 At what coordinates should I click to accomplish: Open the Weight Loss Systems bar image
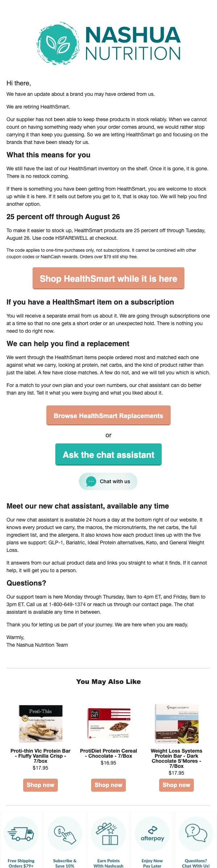(x=176, y=723)
